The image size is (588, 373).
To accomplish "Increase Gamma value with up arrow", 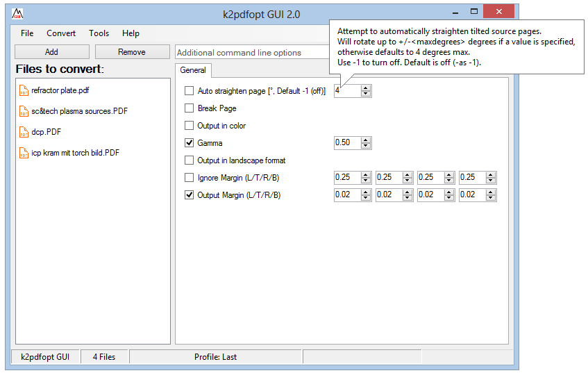I will pos(366,140).
